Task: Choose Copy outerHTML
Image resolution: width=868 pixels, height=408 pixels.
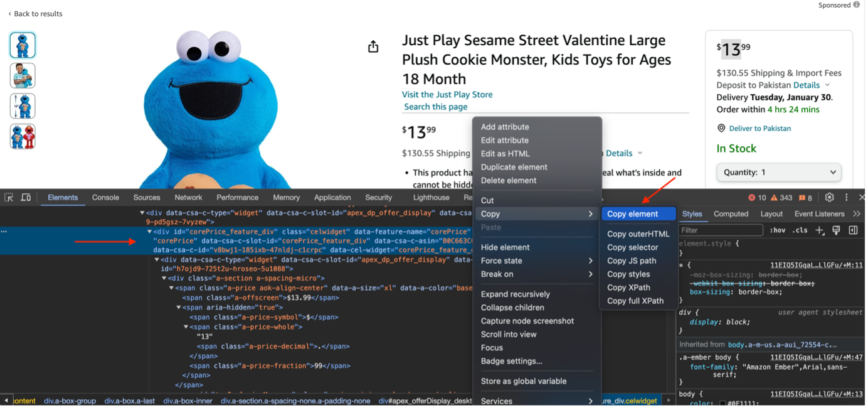Action: (639, 234)
